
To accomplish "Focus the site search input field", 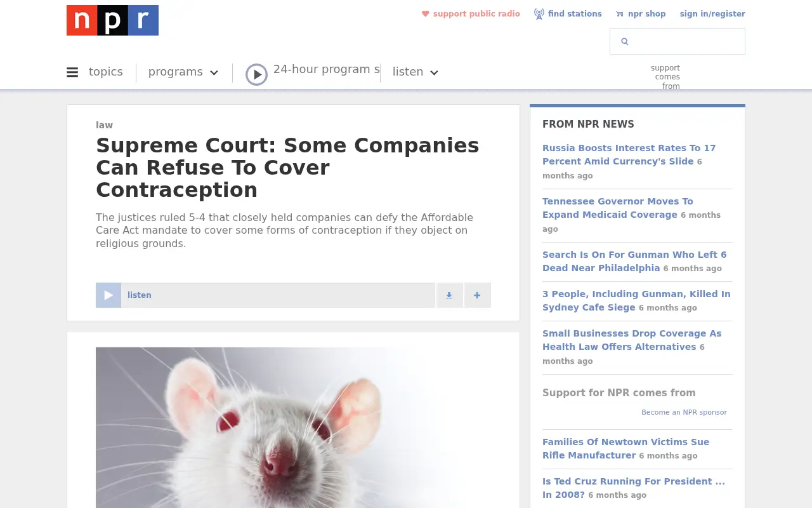I will pyautogui.click(x=678, y=41).
